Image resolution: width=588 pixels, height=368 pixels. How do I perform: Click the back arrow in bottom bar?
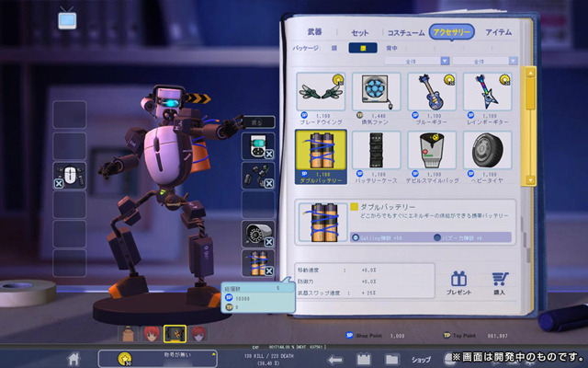point(334,360)
